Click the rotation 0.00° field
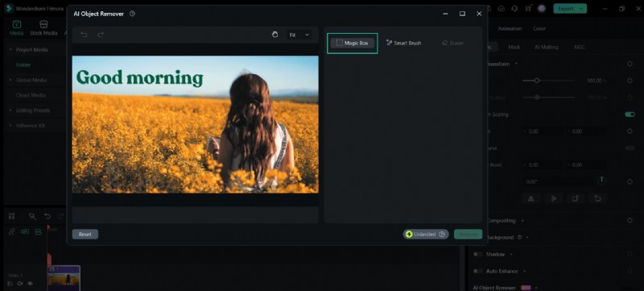Image resolution: width=644 pixels, height=291 pixels. coord(558,181)
